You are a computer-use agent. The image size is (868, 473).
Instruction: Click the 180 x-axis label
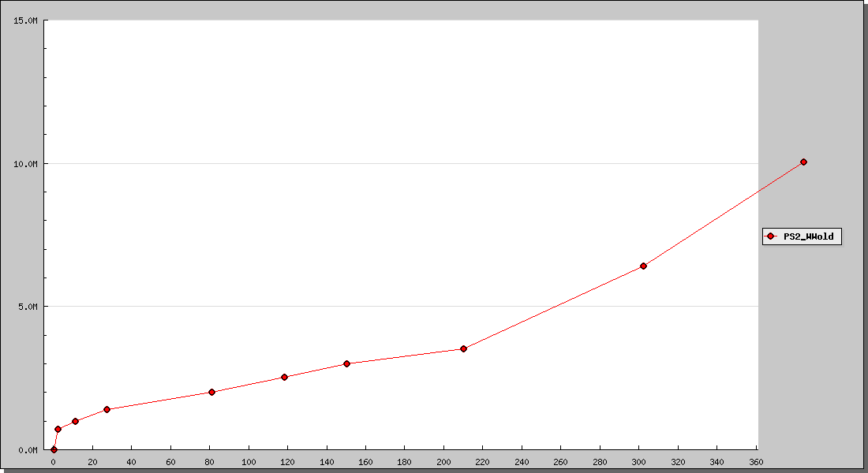click(405, 463)
